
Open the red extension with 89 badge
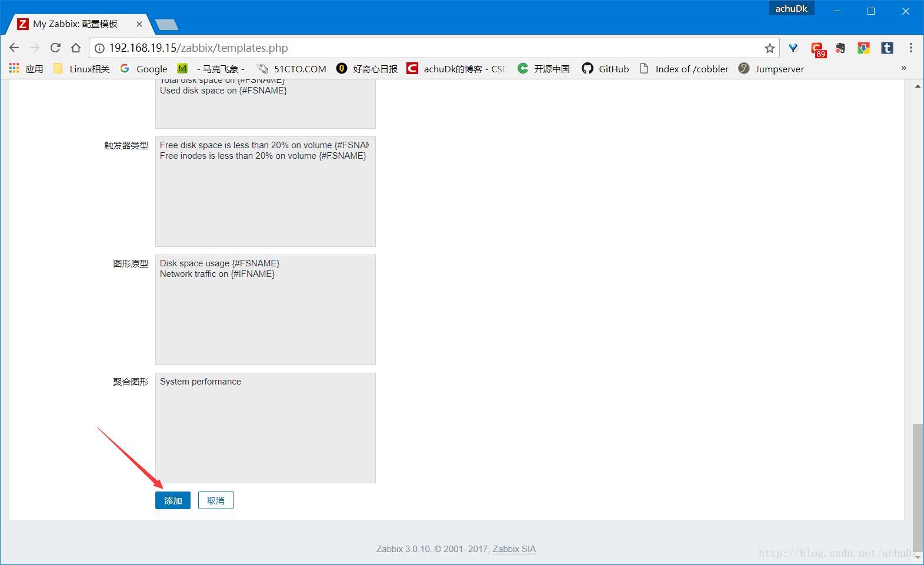click(818, 49)
